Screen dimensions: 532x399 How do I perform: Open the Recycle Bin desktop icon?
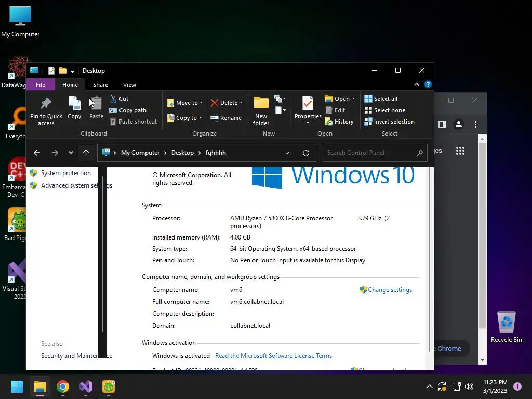point(506,327)
